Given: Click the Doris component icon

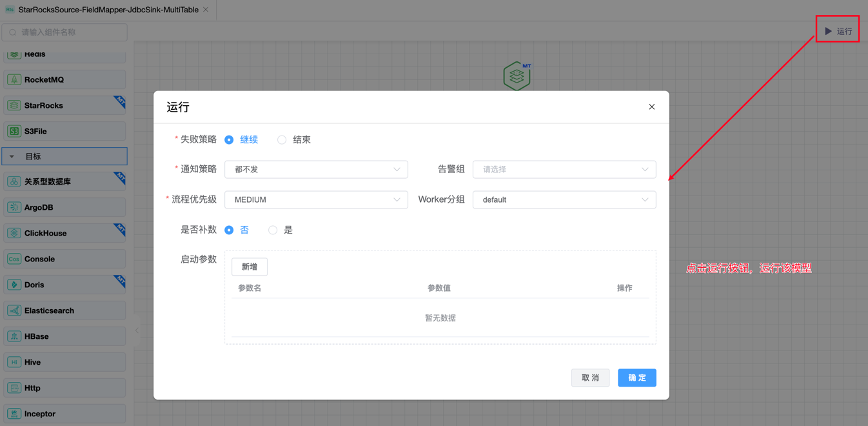Looking at the screenshot, I should 14,285.
